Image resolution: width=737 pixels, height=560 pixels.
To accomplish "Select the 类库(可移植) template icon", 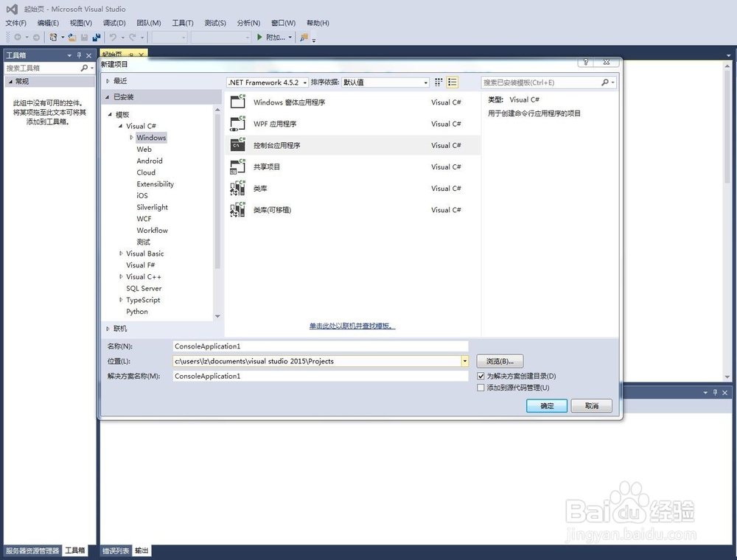I will pyautogui.click(x=238, y=210).
